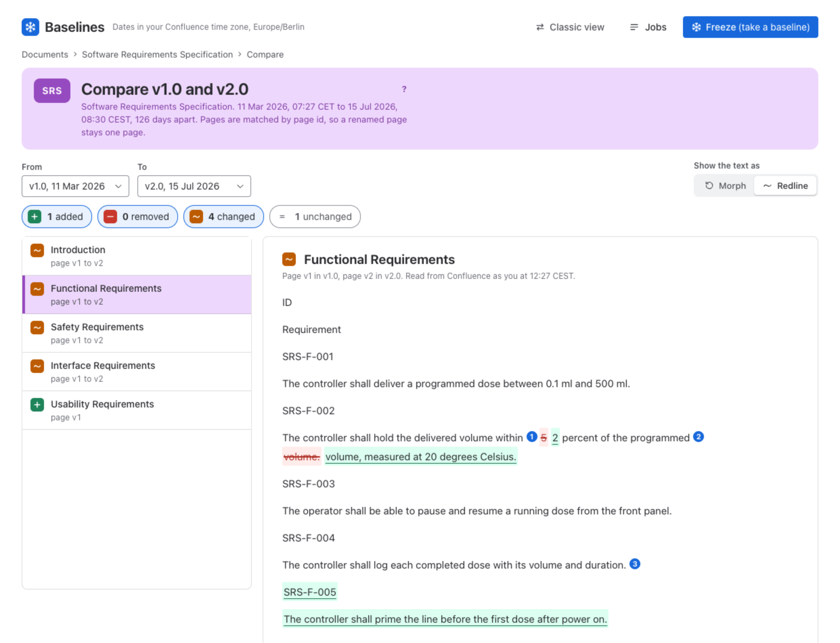840x643 pixels.
Task: Click the snowflake icon in the Freeze button
Action: tap(697, 27)
